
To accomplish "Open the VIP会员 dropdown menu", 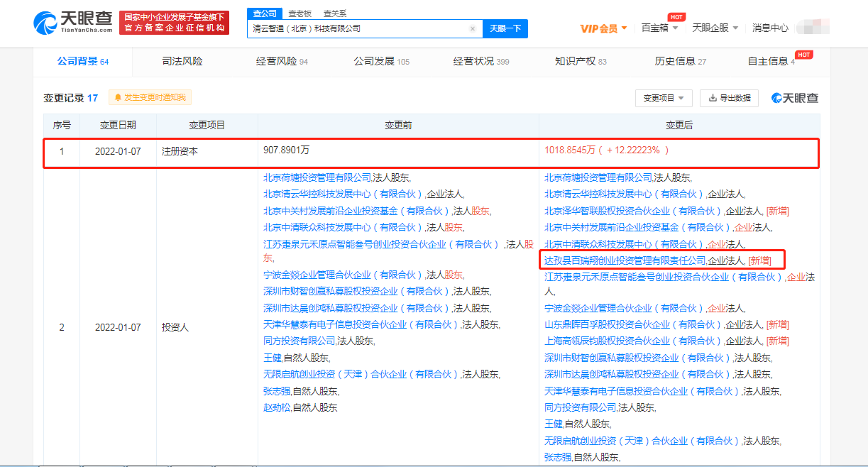I will pyautogui.click(x=603, y=28).
